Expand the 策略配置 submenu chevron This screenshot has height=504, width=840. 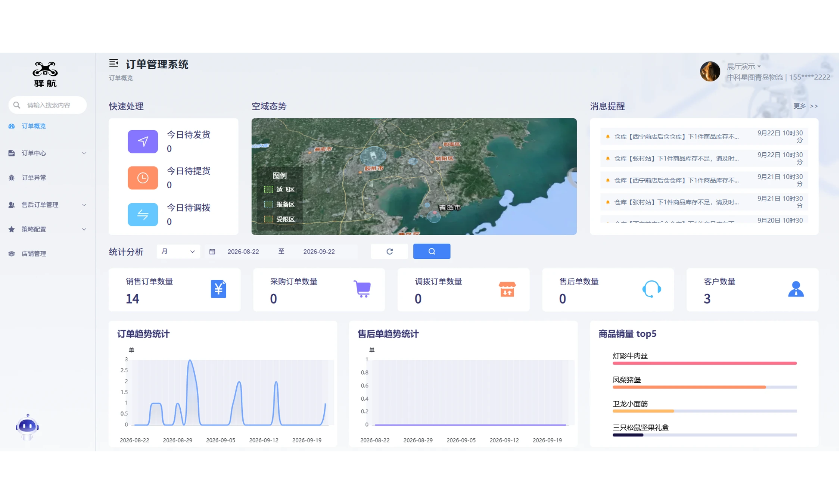(84, 229)
